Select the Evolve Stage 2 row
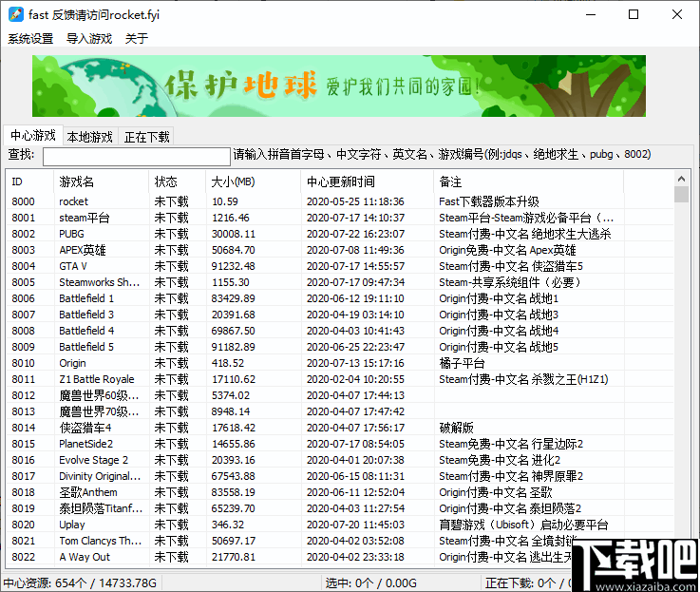Image resolution: width=700 pixels, height=592 pixels. tap(340, 460)
